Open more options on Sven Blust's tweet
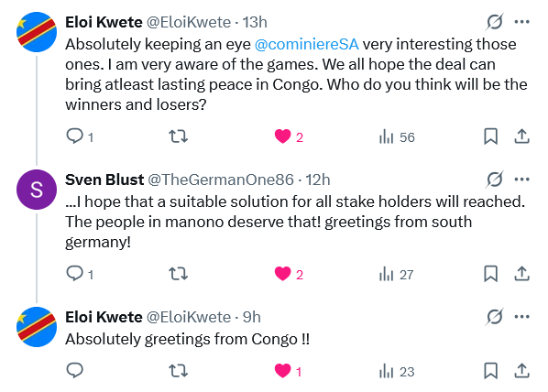Viewport: 548px width, 392px height. [521, 180]
